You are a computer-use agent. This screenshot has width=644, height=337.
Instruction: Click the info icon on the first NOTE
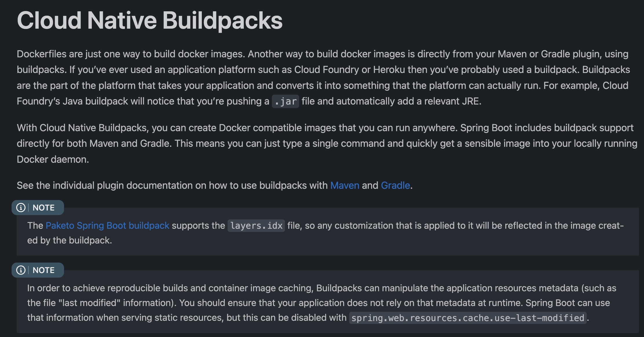click(21, 208)
